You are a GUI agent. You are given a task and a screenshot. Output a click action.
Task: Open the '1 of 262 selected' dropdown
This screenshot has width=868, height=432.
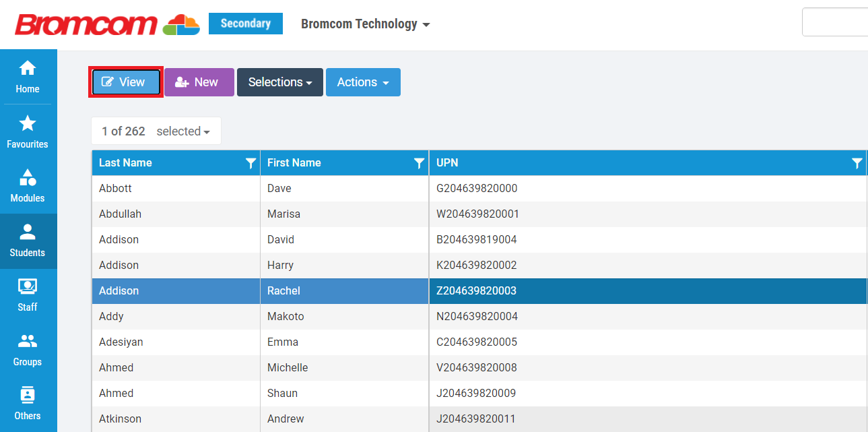[x=183, y=131]
